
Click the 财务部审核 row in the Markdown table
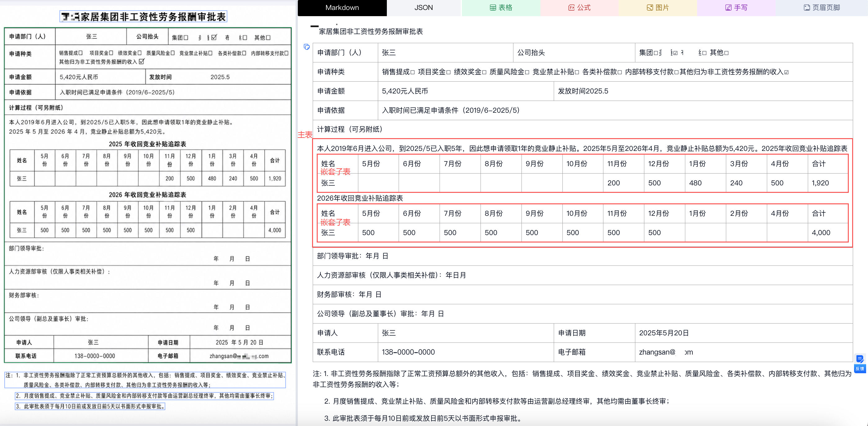[583, 294]
